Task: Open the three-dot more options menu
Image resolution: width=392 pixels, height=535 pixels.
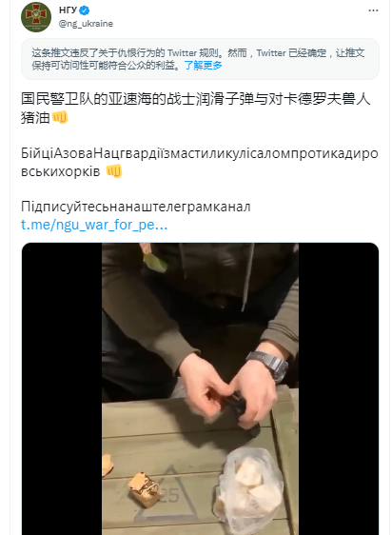Action: pos(373,10)
